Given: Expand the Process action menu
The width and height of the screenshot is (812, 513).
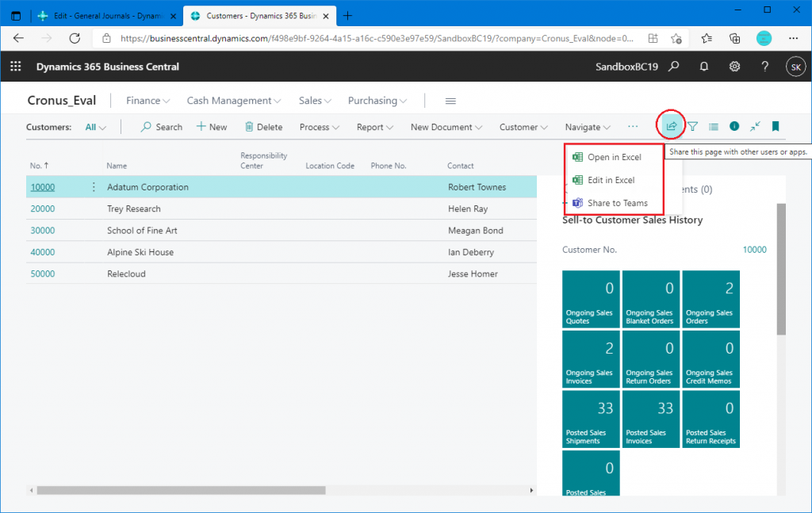Looking at the screenshot, I should pyautogui.click(x=319, y=127).
